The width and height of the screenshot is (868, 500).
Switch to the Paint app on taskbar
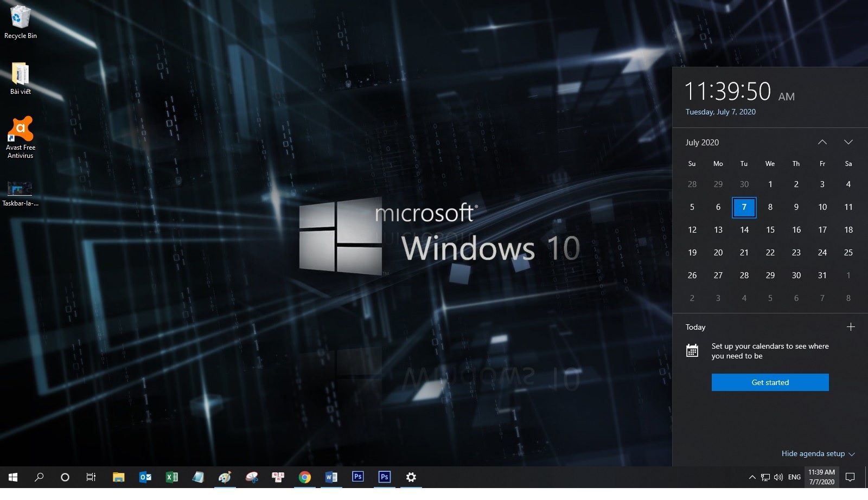[225, 477]
